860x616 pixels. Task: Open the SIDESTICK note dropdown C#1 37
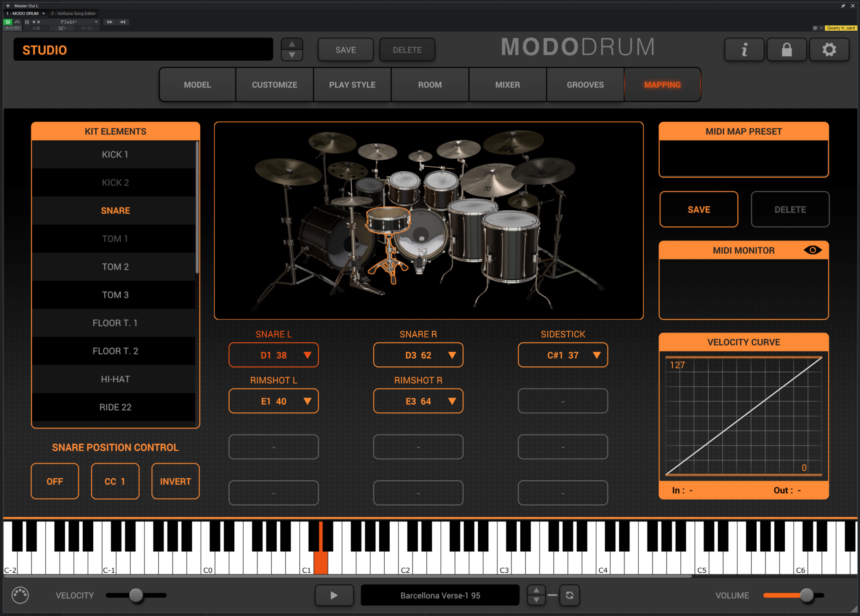point(563,355)
